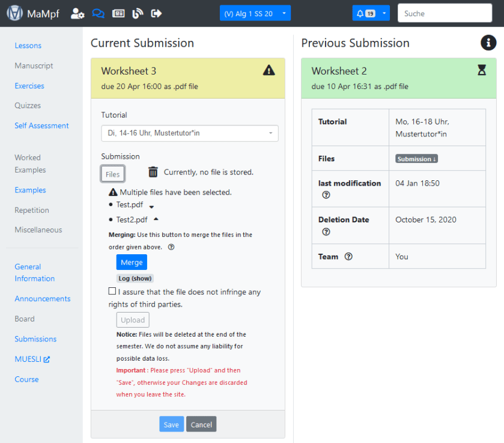Open the chat bubbles comments icon
This screenshot has width=504, height=443.
(98, 13)
